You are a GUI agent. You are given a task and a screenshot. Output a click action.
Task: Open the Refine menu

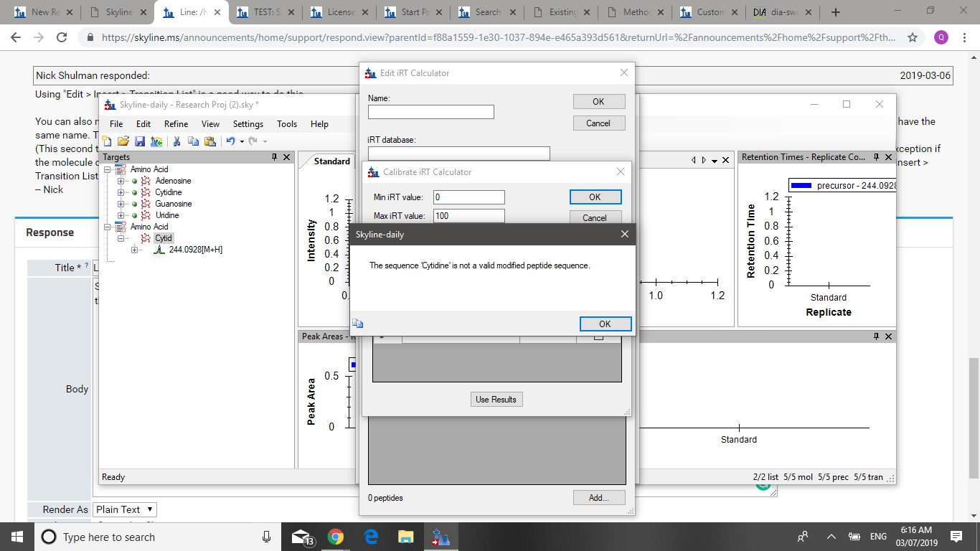(176, 124)
